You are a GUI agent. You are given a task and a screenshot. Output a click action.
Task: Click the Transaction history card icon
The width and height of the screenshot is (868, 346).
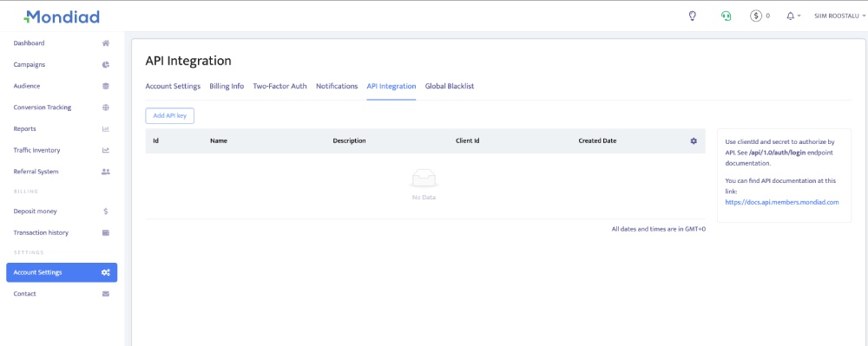(106, 232)
